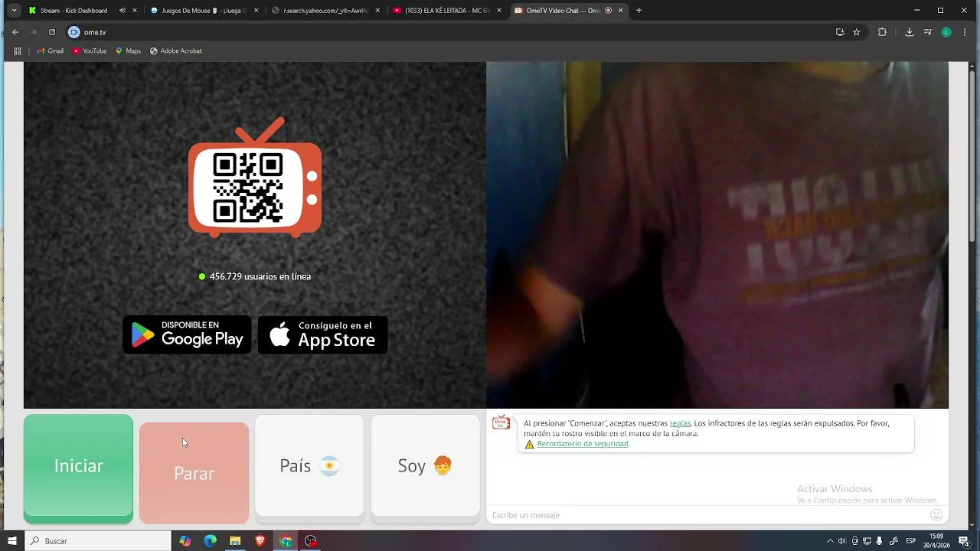The width and height of the screenshot is (980, 551).
Task: Open Microsoft Edge from the taskbar
Action: coord(210,541)
